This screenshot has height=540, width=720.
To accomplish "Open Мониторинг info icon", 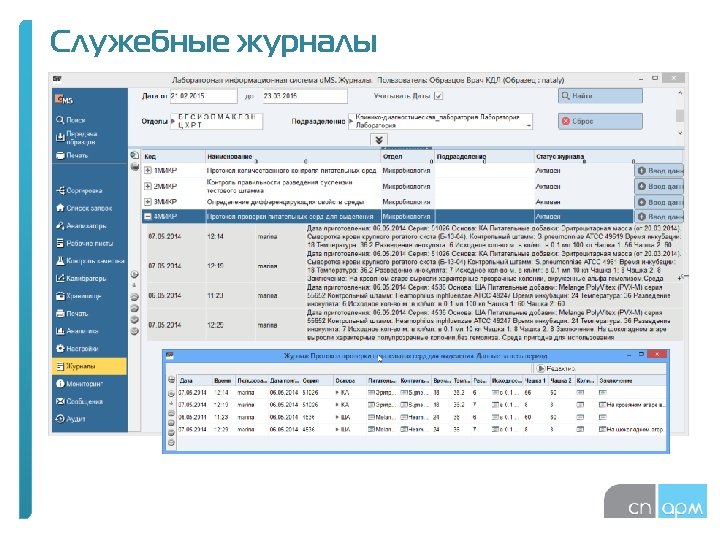I will (x=60, y=383).
